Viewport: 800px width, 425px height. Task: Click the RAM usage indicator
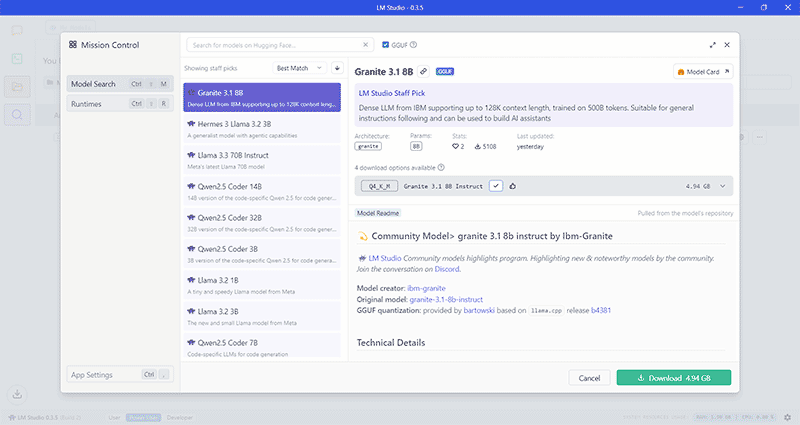pos(714,417)
